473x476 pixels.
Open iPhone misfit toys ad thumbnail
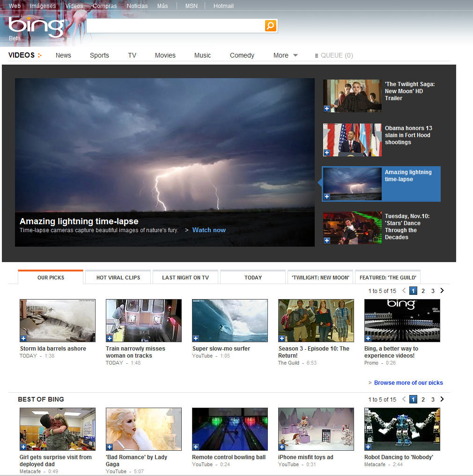316,429
